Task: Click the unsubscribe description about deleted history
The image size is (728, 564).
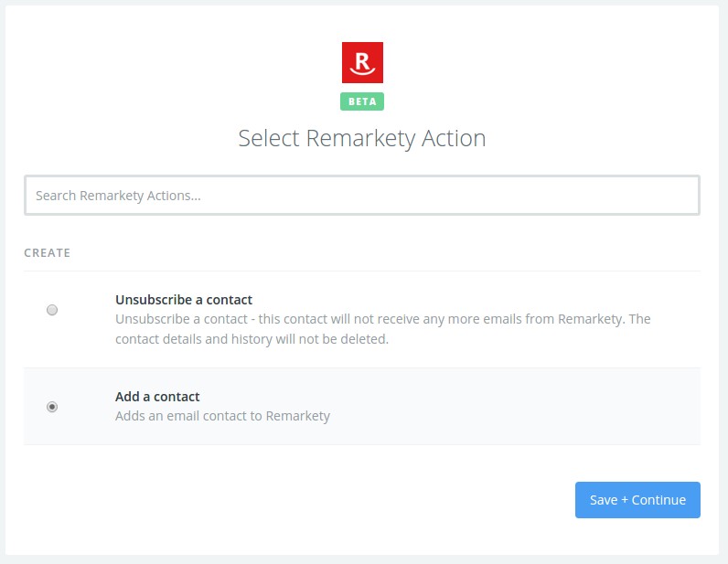Action: point(252,339)
